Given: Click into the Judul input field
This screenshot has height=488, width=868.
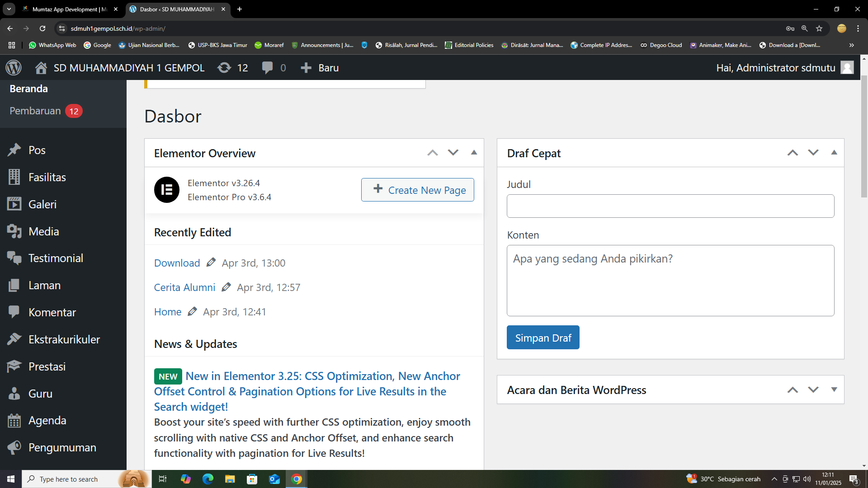Looking at the screenshot, I should [x=670, y=206].
